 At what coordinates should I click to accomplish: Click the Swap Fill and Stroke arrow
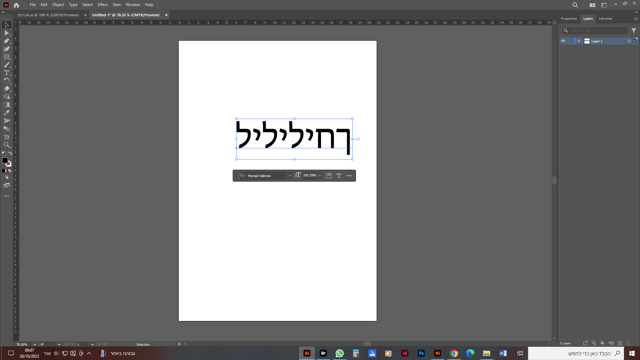(10, 153)
